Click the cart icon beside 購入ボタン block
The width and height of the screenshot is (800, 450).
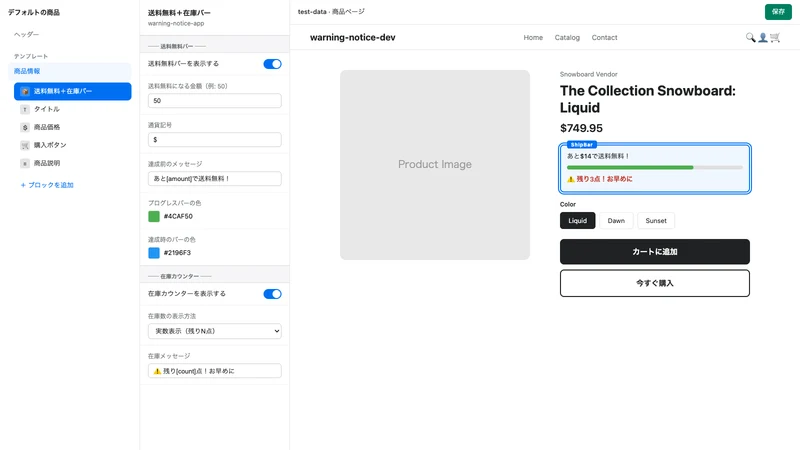click(x=25, y=145)
